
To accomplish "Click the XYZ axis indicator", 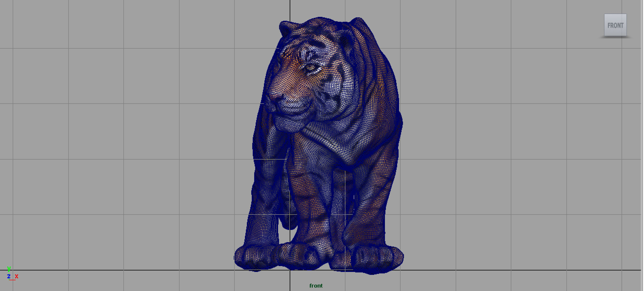I will 12,273.
